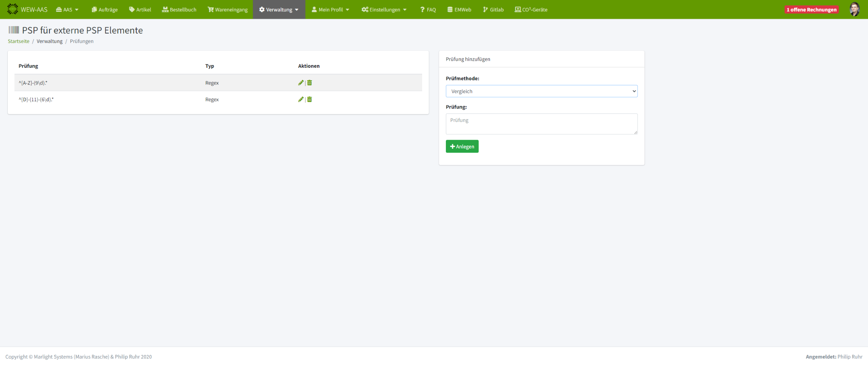This screenshot has height=366, width=868.
Task: Edit the ^[D]-(11)-(6\d).* rule via pencil
Action: [x=300, y=99]
